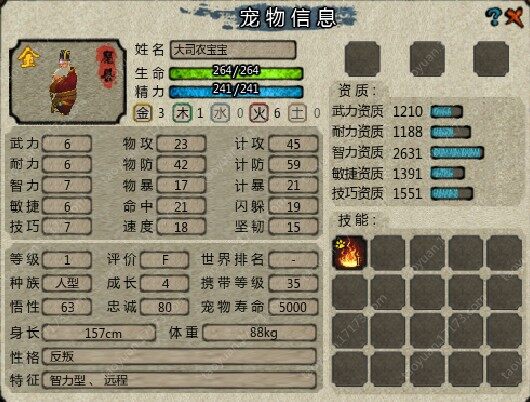
Task: Open the help question mark icon
Action: [493, 16]
